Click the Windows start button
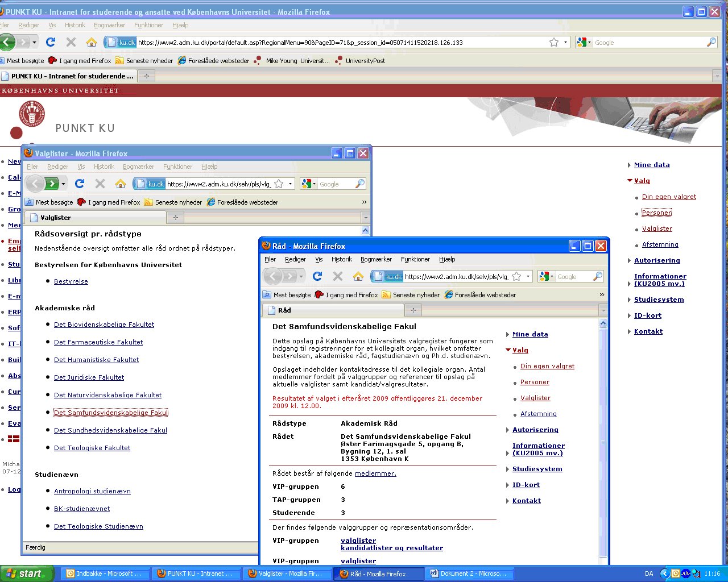This screenshot has width=728, height=582. click(26, 573)
